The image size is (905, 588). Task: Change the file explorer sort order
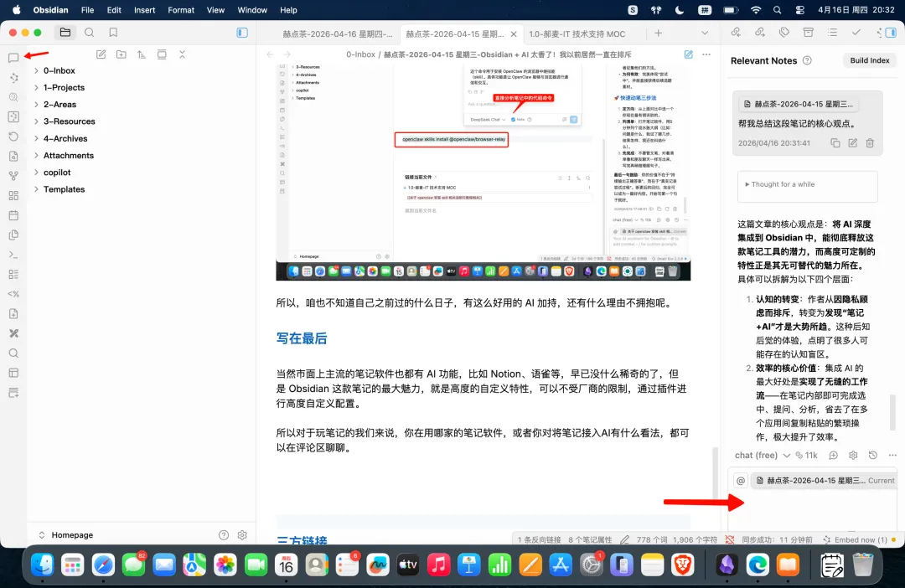pyautogui.click(x=142, y=54)
